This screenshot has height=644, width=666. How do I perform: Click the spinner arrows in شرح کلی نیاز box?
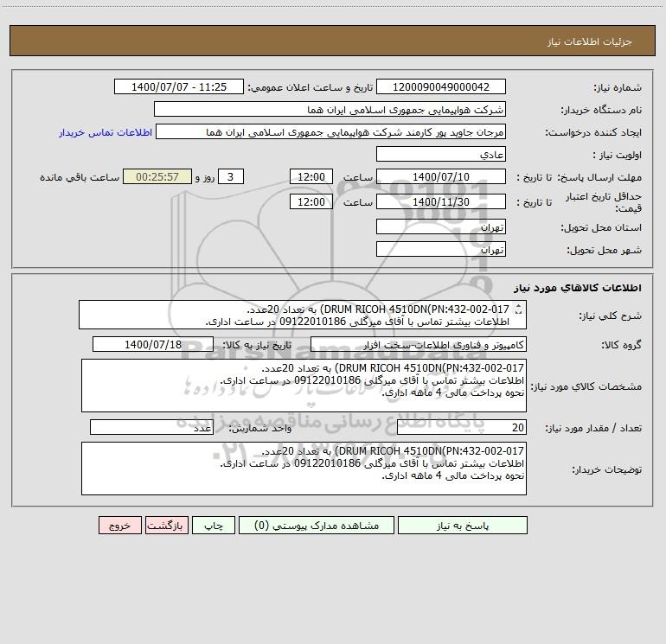pyautogui.click(x=518, y=309)
